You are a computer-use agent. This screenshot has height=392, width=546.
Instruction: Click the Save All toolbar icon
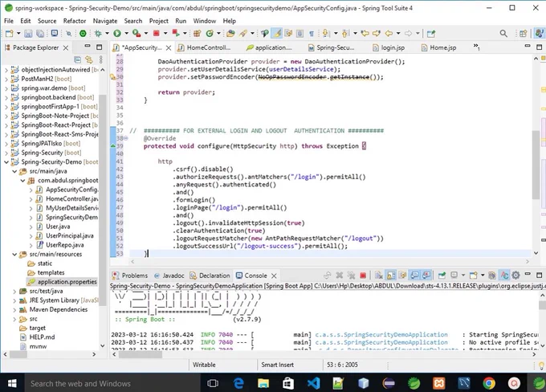[x=40, y=34]
